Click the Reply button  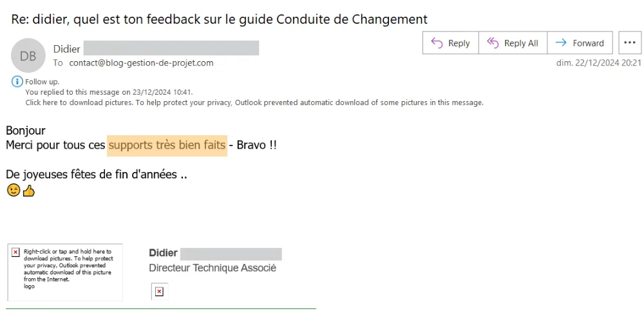tap(451, 43)
